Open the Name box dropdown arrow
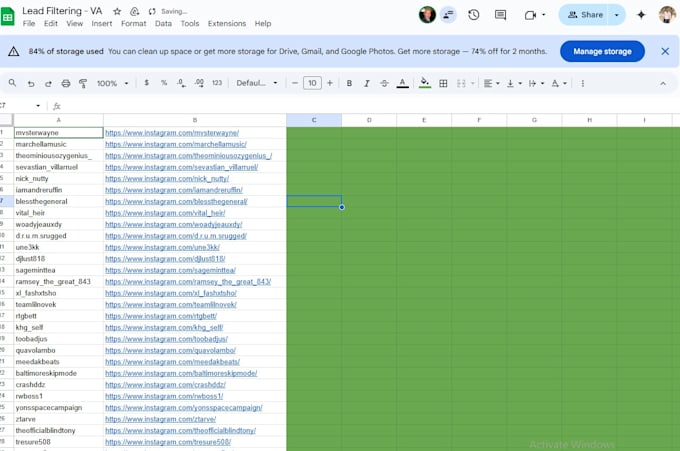Screen dimensions: 680x451 point(38,105)
